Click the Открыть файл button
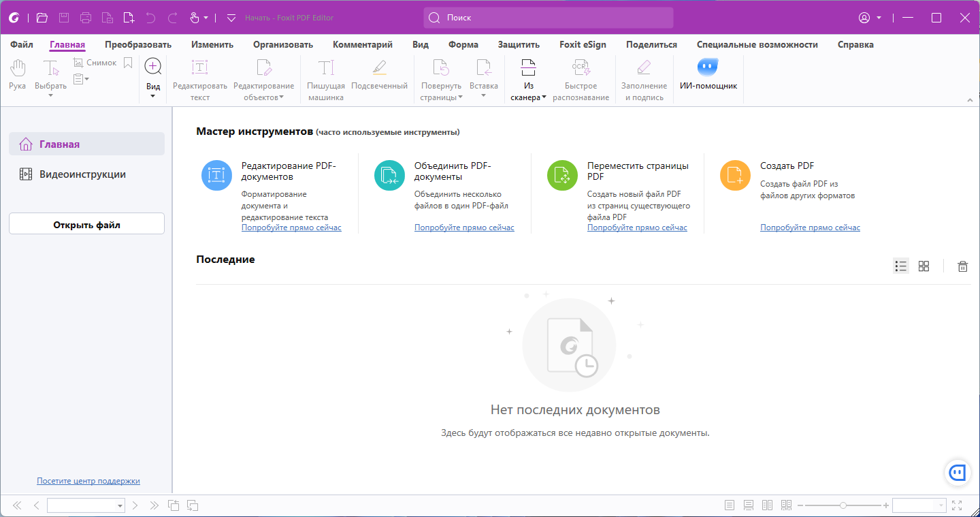980x517 pixels. [x=86, y=223]
